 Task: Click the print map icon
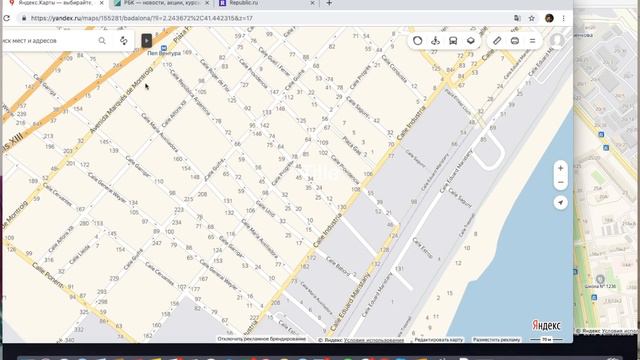point(515,40)
